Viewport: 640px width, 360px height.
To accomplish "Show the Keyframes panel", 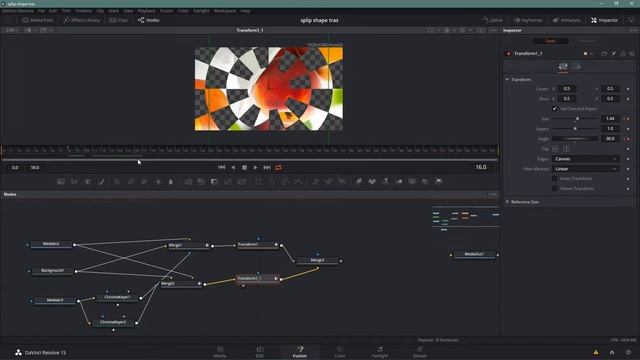I will tap(528, 20).
